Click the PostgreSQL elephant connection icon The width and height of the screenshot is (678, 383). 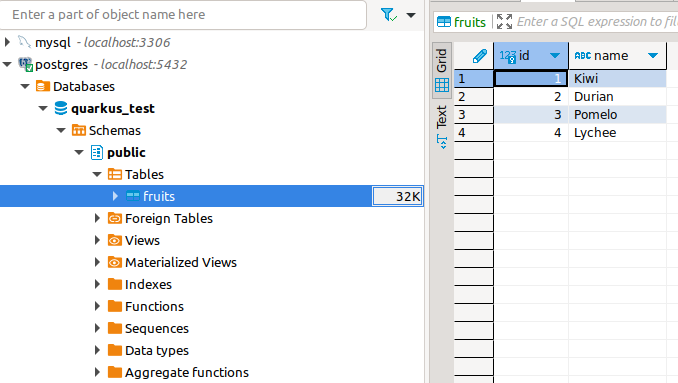(25, 64)
